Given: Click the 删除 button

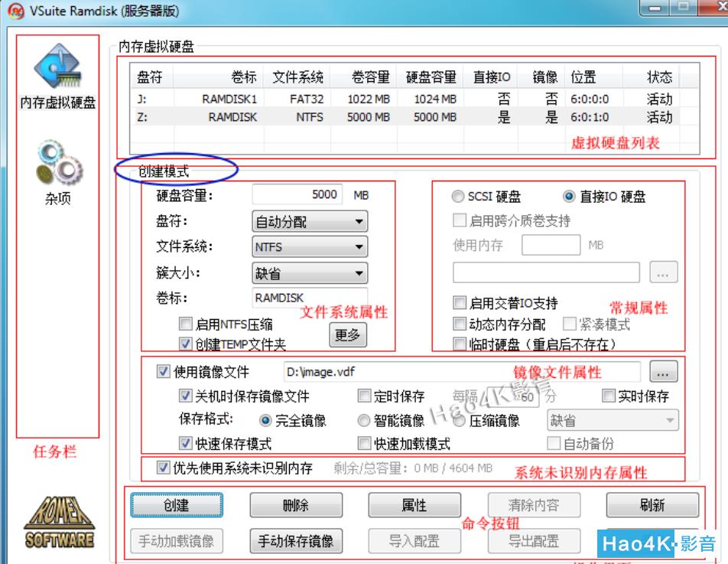Looking at the screenshot, I should pos(296,505).
